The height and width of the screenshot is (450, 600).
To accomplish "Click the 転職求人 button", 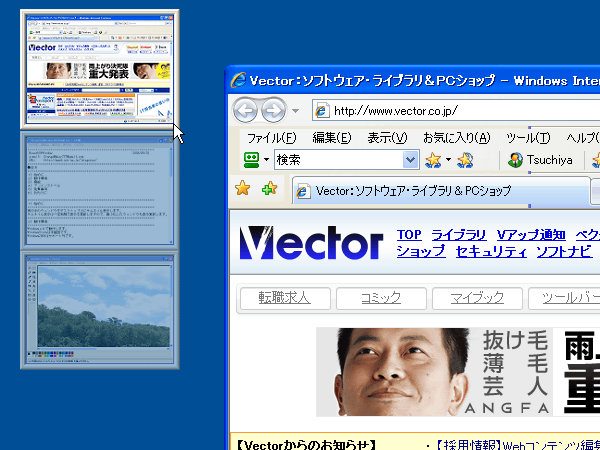I will (x=285, y=298).
